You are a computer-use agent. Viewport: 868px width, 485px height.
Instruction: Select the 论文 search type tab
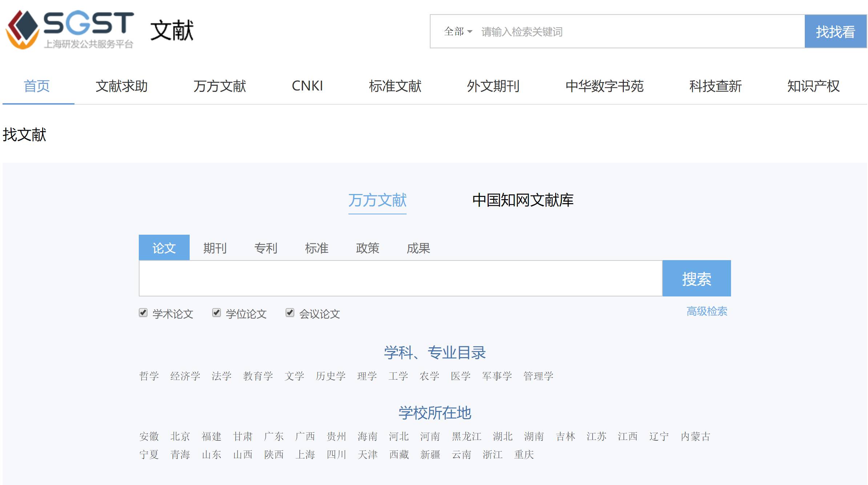(x=164, y=248)
